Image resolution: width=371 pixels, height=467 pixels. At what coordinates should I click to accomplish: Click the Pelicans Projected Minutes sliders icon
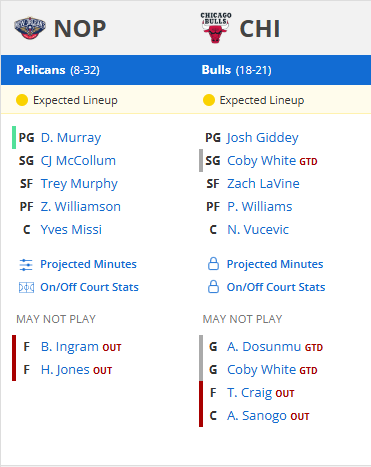(26, 265)
